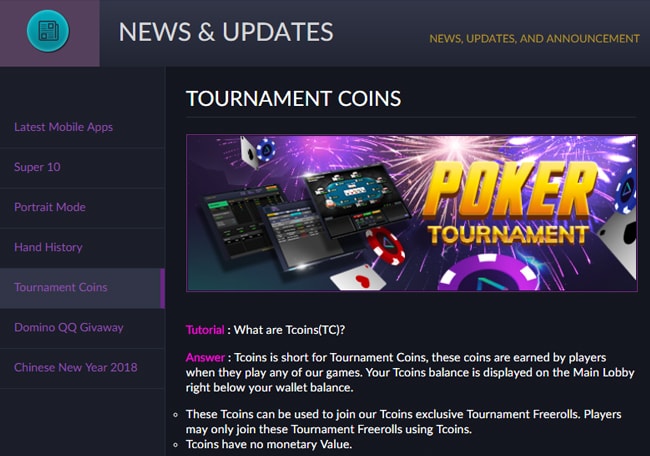
Task: Click the 'Tcoins have no monetary Value' bullet
Action: [269, 444]
